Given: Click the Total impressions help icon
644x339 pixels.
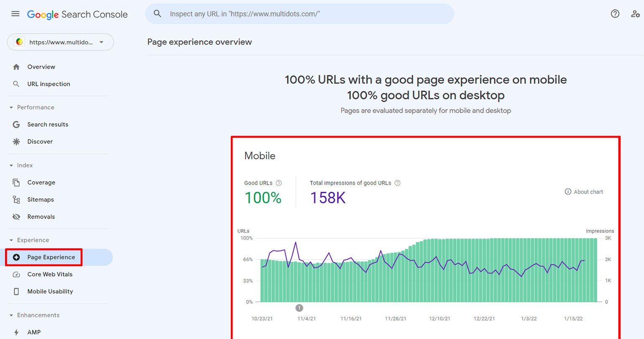Looking at the screenshot, I should pyautogui.click(x=397, y=183).
